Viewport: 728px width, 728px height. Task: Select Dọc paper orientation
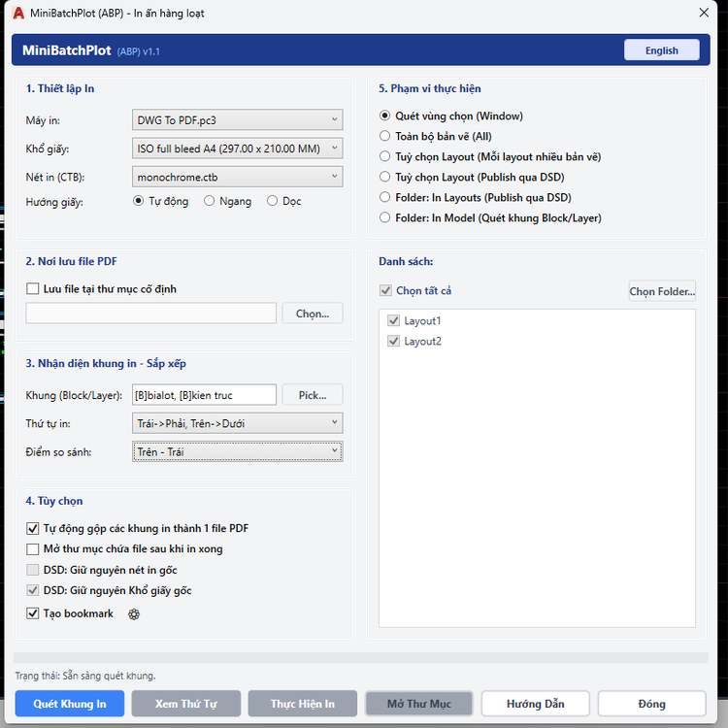(284, 201)
